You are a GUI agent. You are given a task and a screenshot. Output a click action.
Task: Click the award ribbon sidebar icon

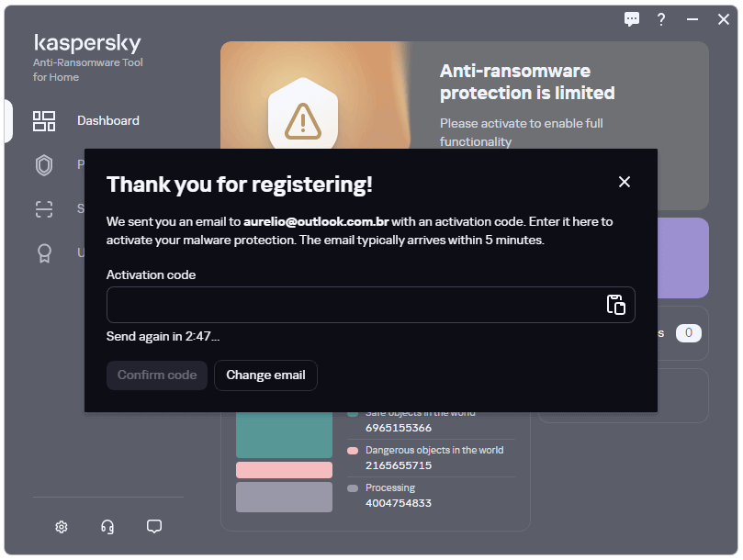(x=44, y=253)
